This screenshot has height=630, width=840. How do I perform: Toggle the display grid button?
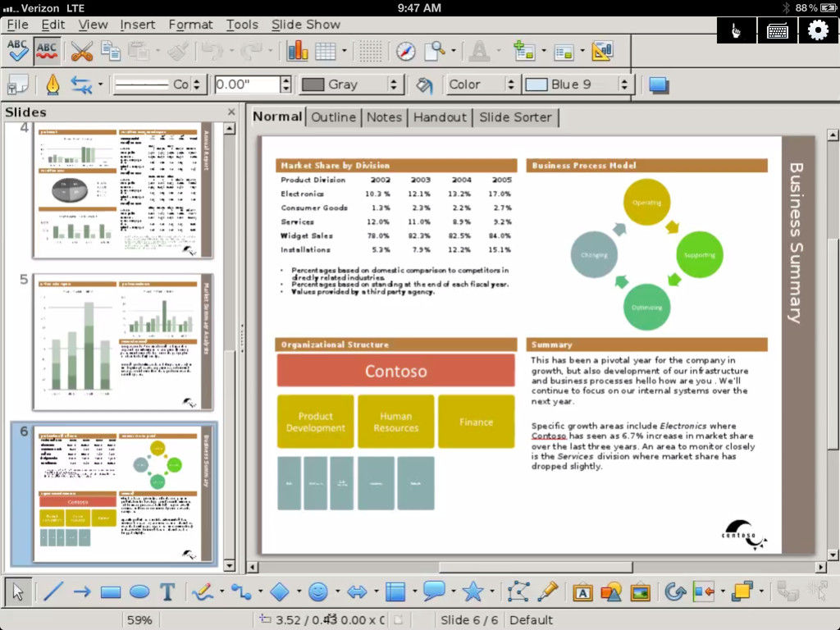370,52
